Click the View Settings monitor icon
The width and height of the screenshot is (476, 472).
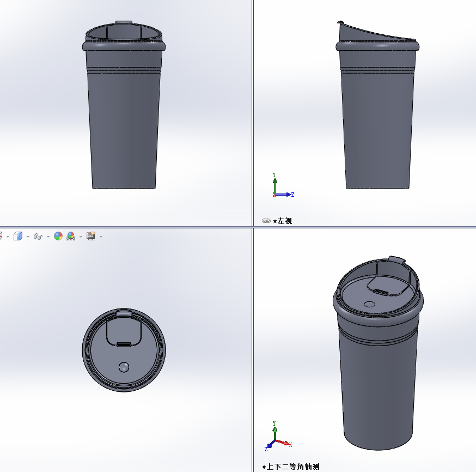(x=91, y=236)
